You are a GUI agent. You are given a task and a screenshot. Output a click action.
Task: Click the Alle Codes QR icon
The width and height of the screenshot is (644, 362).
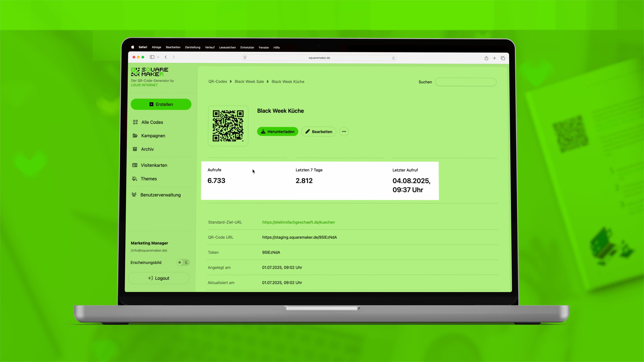(135, 122)
